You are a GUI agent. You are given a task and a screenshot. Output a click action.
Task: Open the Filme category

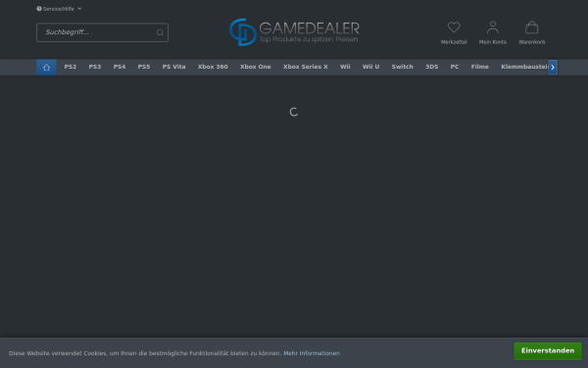tap(480, 67)
